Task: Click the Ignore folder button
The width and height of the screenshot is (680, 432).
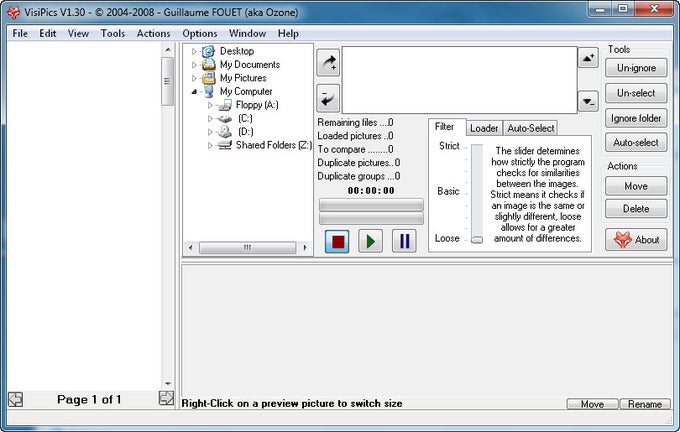Action: coord(636,118)
